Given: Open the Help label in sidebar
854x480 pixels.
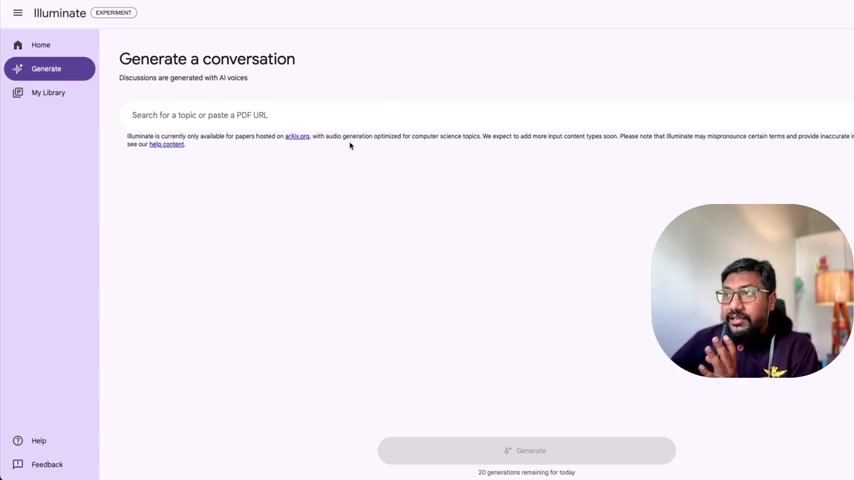Looking at the screenshot, I should coord(39,441).
